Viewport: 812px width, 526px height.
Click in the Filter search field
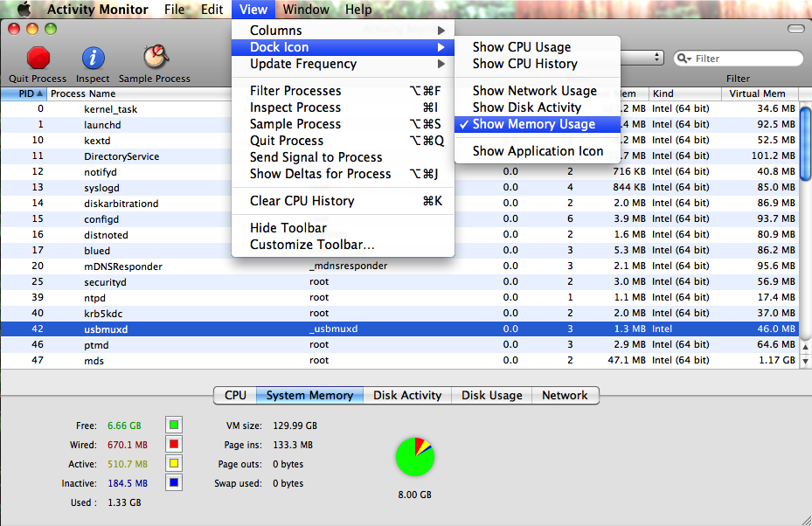(738, 59)
